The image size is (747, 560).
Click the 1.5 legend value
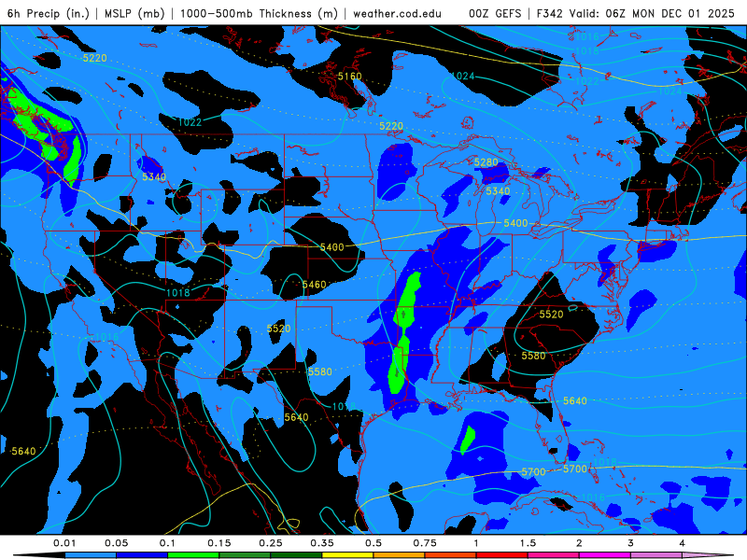(528, 543)
